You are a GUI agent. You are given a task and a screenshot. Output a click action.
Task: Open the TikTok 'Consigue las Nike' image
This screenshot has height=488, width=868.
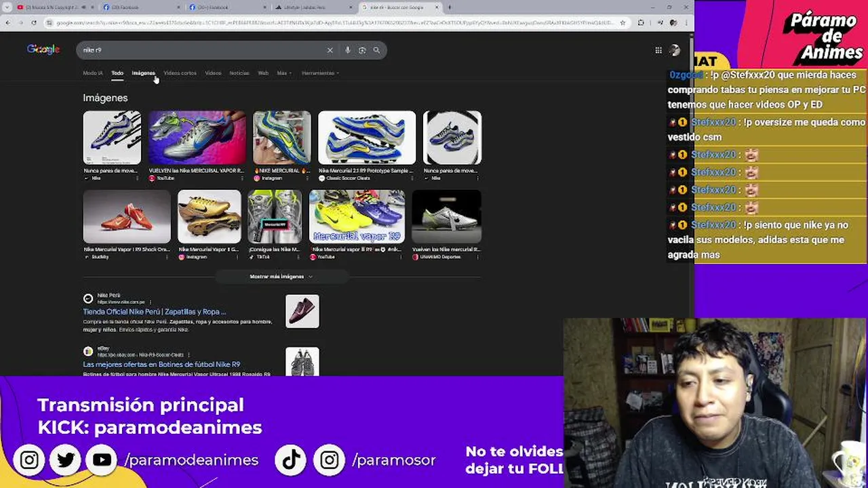[x=275, y=216]
